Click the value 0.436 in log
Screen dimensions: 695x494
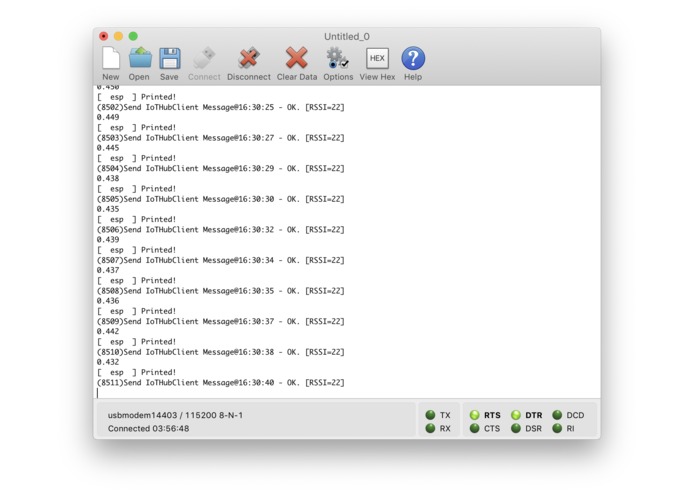[x=108, y=301]
